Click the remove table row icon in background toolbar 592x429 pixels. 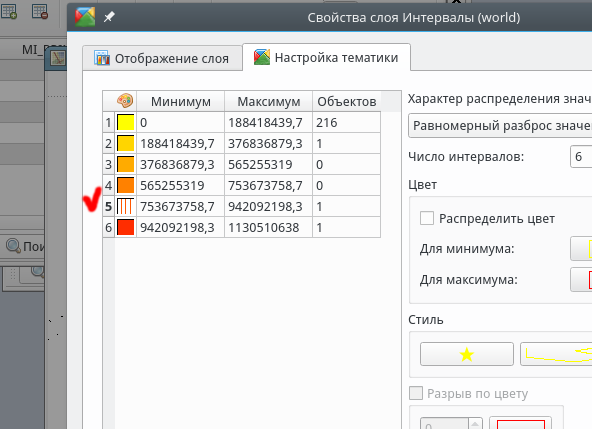point(40,11)
